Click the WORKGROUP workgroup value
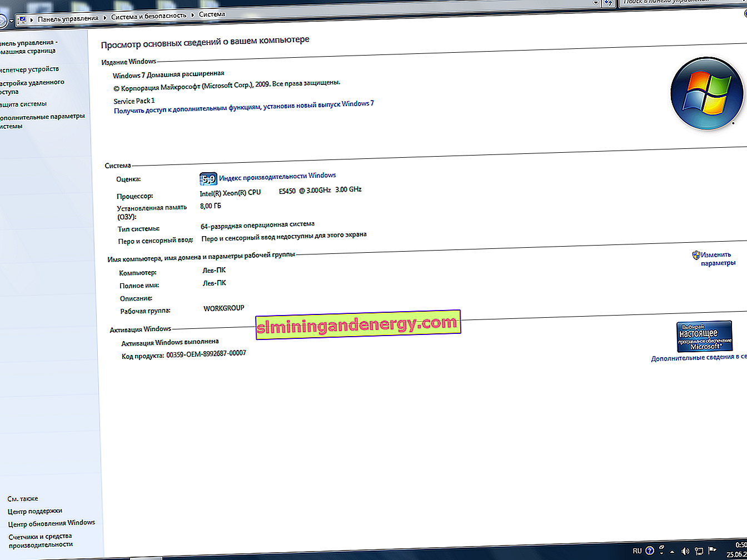747x560 pixels. click(224, 308)
